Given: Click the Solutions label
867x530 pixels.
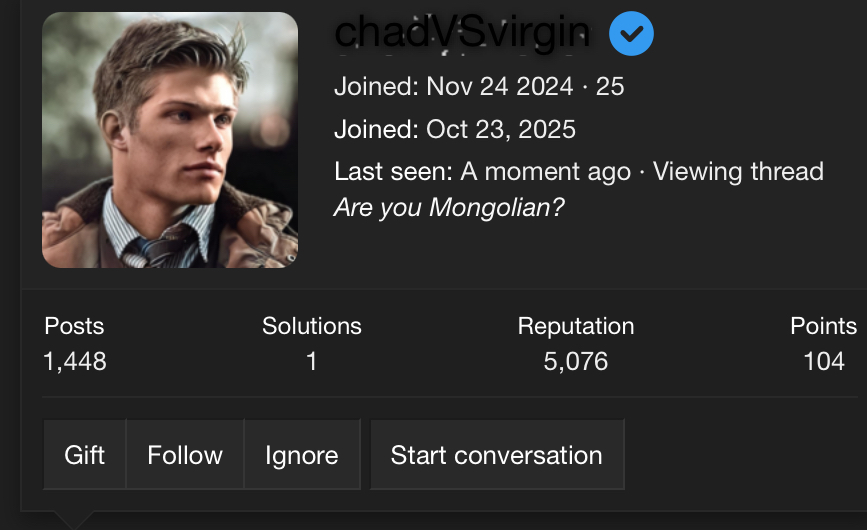Looking at the screenshot, I should 312,326.
